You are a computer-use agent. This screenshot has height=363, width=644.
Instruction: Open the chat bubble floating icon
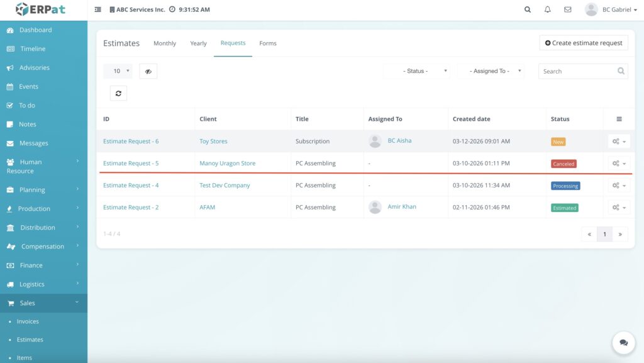(623, 343)
